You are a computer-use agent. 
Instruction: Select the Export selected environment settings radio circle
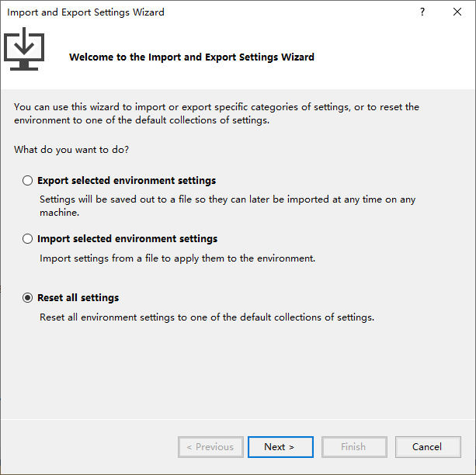coord(28,181)
